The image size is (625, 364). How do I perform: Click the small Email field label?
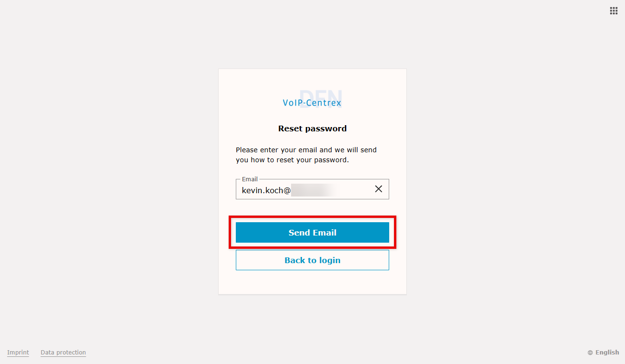[x=250, y=179]
